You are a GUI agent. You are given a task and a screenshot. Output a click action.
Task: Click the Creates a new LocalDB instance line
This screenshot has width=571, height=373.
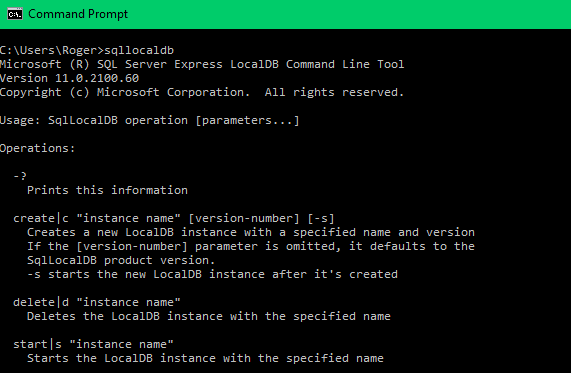click(x=251, y=232)
